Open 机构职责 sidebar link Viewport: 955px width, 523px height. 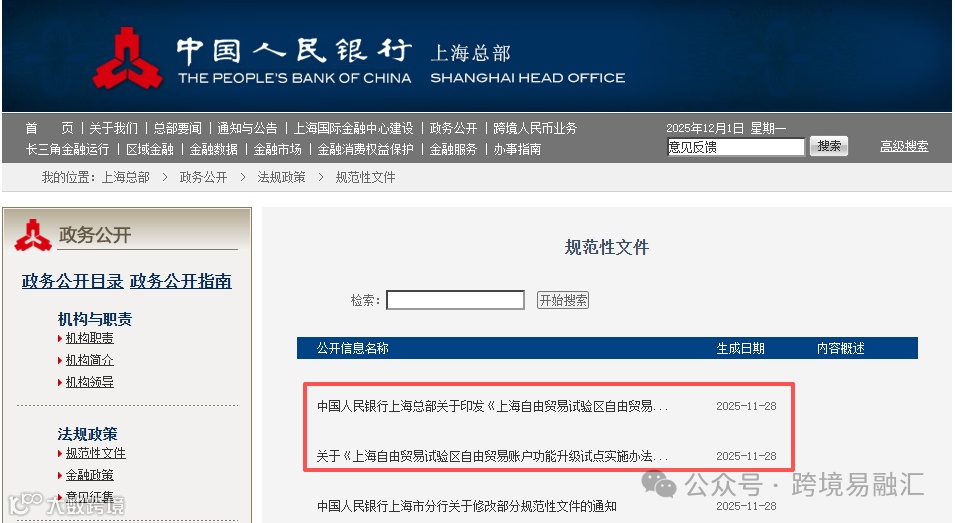(90, 338)
